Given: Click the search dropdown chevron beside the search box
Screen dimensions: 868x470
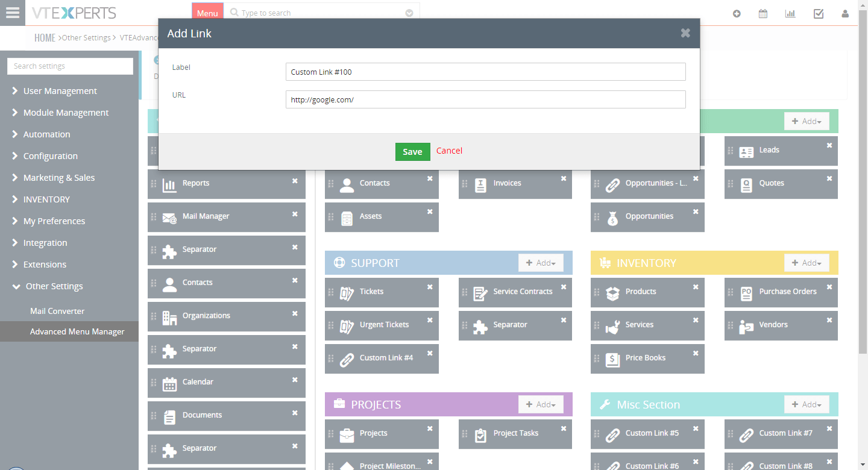Looking at the screenshot, I should 409,12.
